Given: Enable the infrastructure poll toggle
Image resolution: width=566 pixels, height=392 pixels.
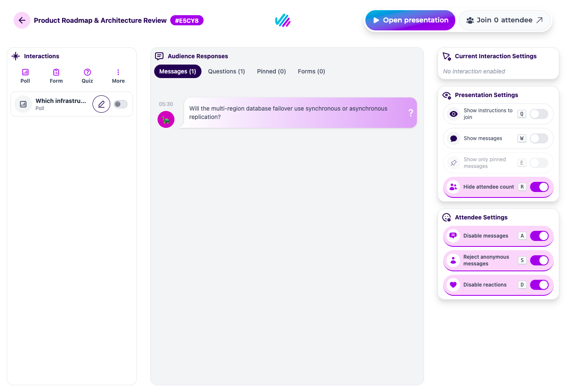Looking at the screenshot, I should point(120,104).
